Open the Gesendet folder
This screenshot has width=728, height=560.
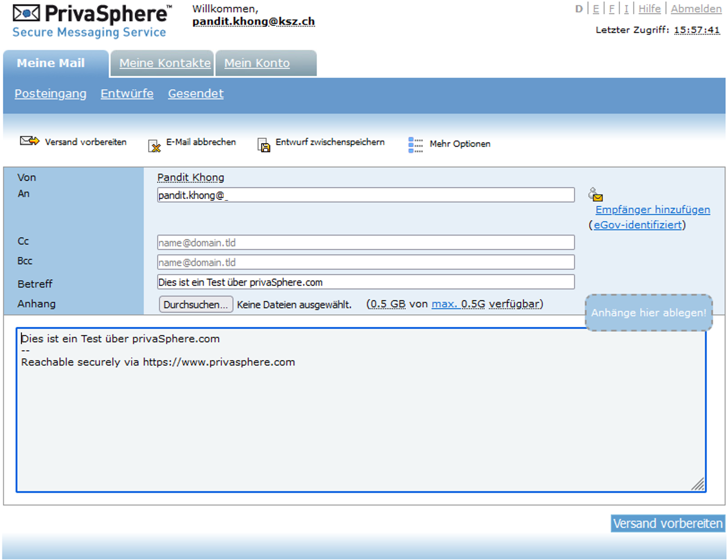[196, 94]
